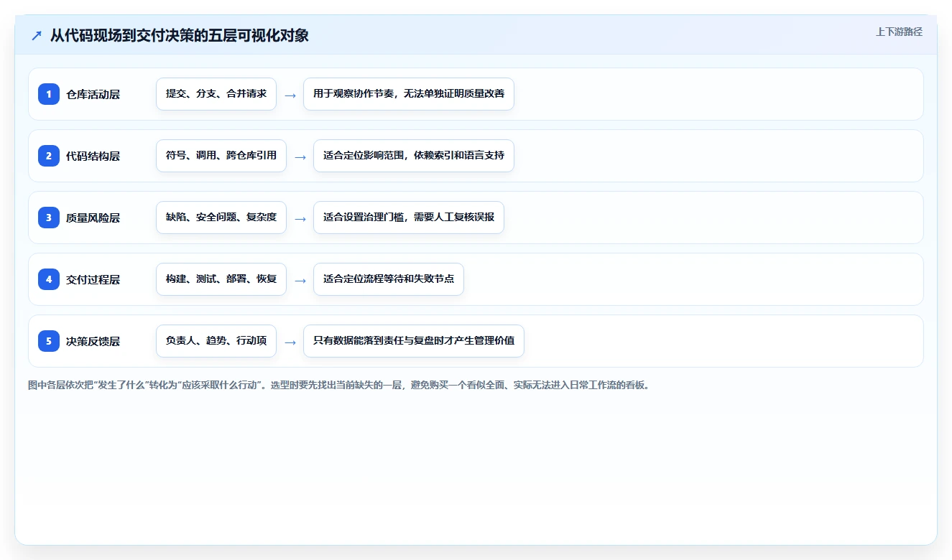Select the number 4 badge for 交付过程层
Image resolution: width=952 pixels, height=560 pixels.
coord(49,279)
